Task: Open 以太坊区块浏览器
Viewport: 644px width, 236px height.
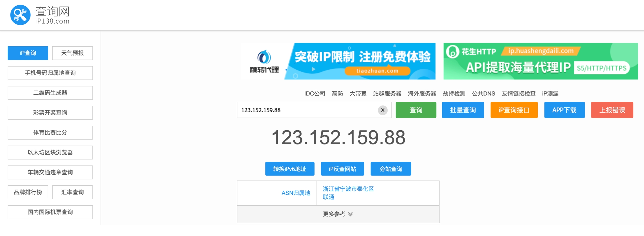Action: pyautogui.click(x=50, y=152)
